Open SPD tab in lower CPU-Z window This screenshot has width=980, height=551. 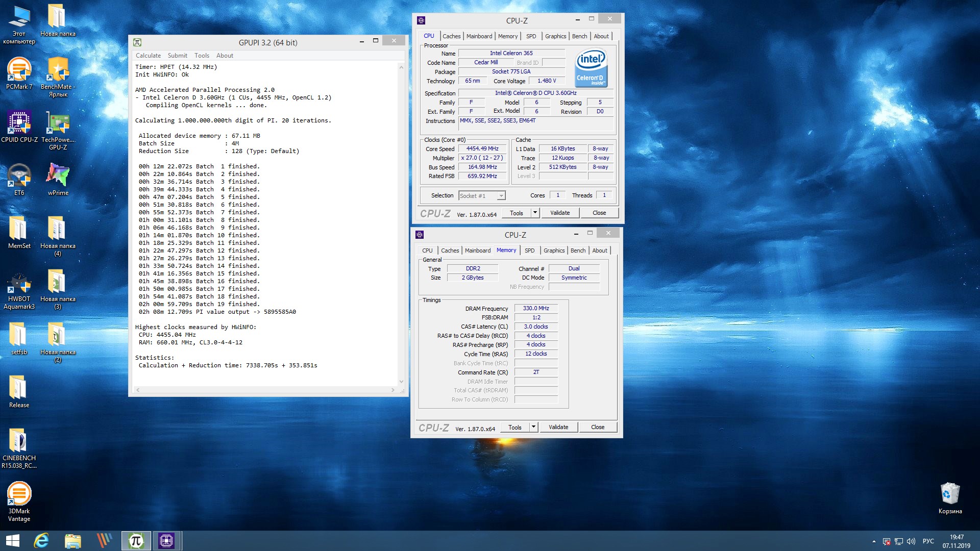pyautogui.click(x=529, y=251)
